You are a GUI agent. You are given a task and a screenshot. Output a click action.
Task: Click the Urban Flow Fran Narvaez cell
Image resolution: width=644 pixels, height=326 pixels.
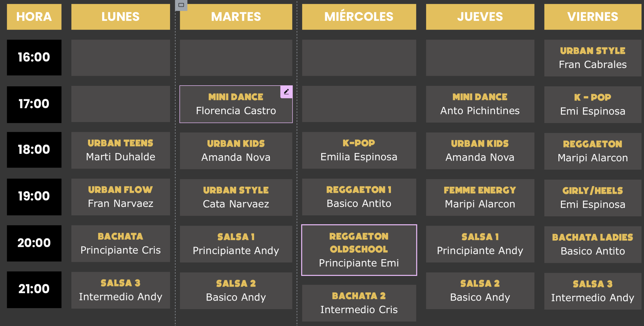[x=120, y=197]
